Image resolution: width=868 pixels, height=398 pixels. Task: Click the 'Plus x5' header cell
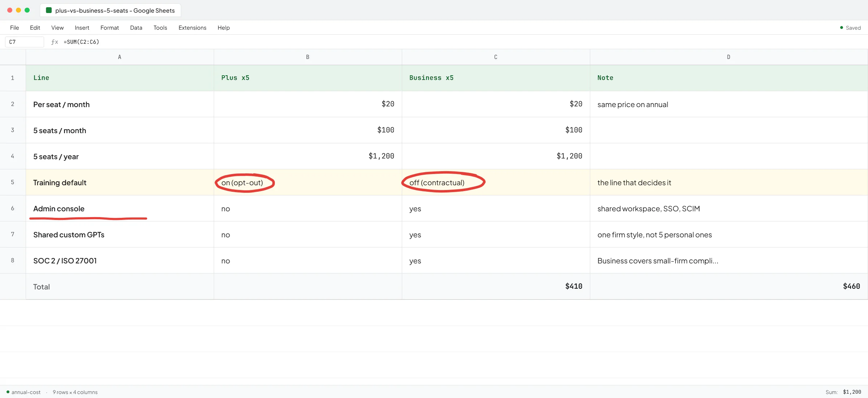(x=308, y=78)
